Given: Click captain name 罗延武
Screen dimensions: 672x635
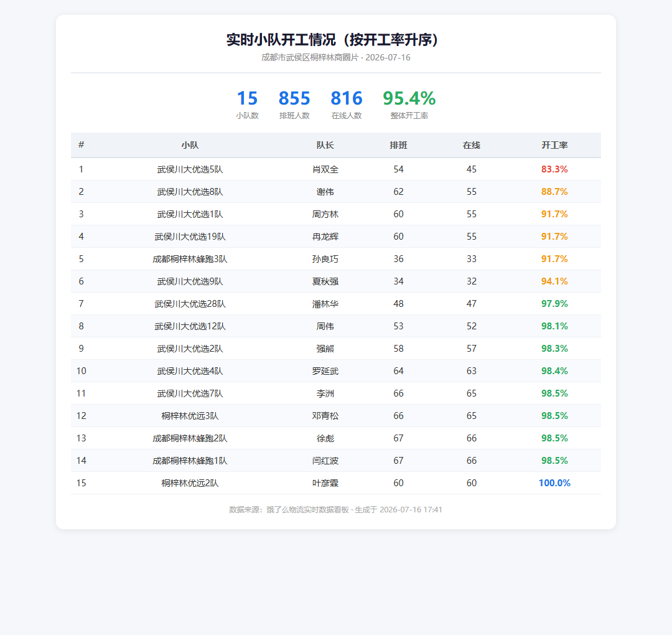Looking at the screenshot, I should tap(325, 371).
